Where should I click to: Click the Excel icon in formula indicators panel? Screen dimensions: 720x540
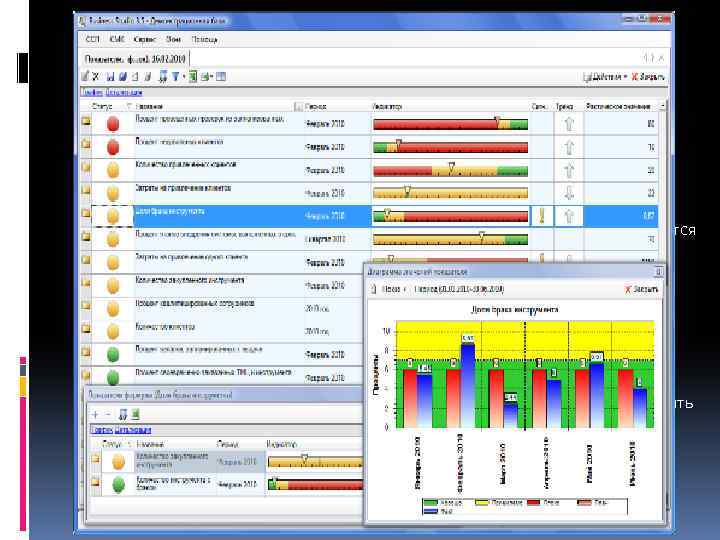click(135, 415)
